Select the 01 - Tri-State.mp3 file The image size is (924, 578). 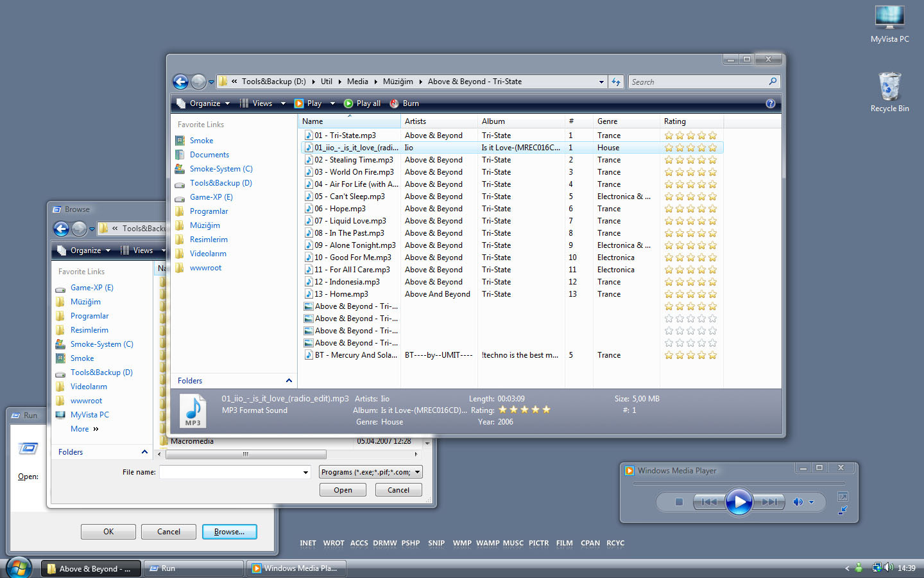click(345, 136)
